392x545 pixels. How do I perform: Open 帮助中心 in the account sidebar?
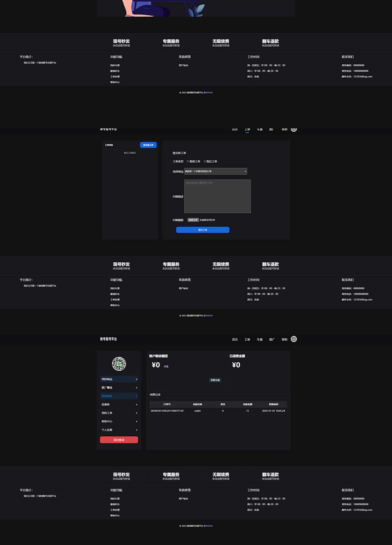pos(119,421)
